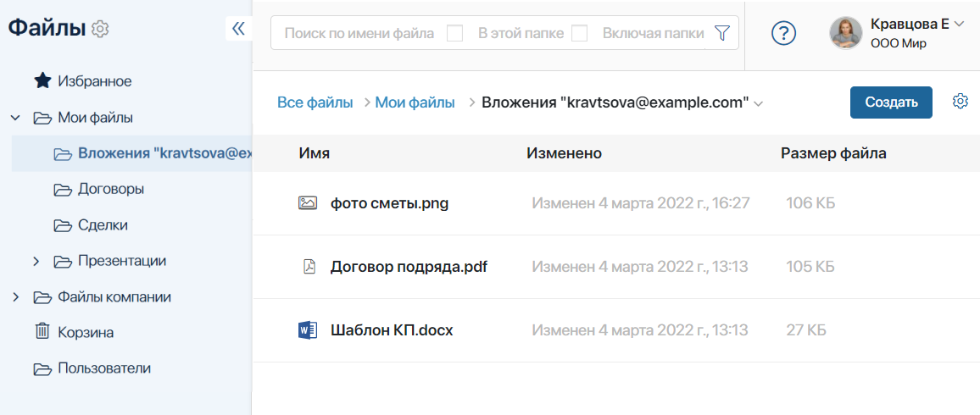This screenshot has height=415, width=980.
Task: Click folder icon of Вложения in sidebar
Action: coord(62,154)
